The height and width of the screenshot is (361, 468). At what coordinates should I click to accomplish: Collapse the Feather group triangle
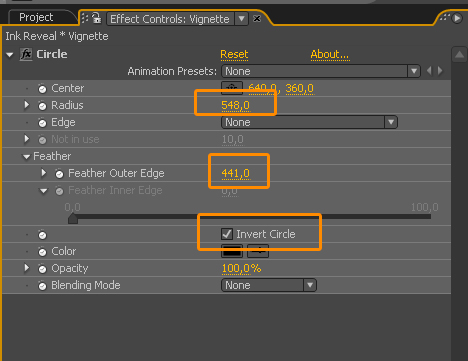[x=26, y=157]
